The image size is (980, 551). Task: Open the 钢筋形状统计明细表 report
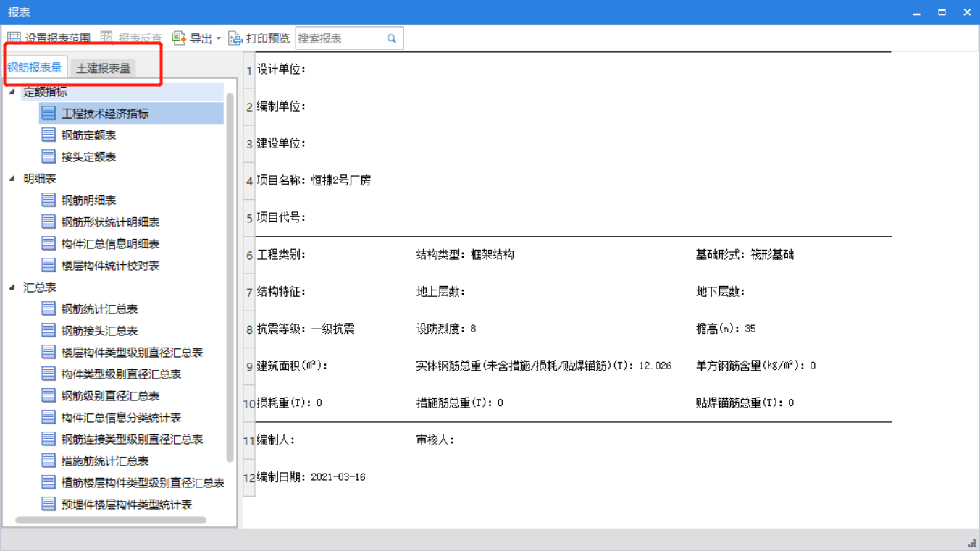111,222
